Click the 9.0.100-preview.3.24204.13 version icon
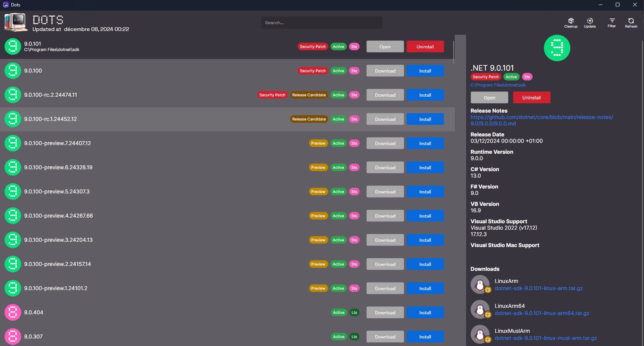Screen dimensions: 644x346 click(x=13, y=240)
